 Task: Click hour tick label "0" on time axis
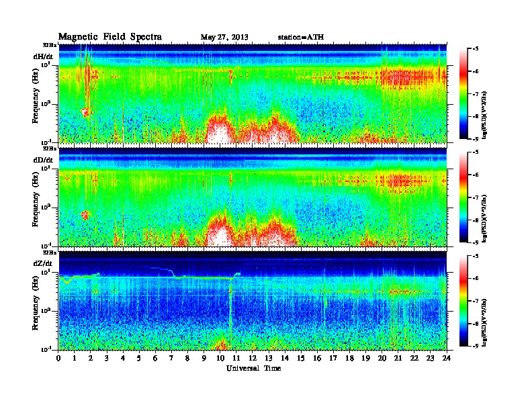58,358
